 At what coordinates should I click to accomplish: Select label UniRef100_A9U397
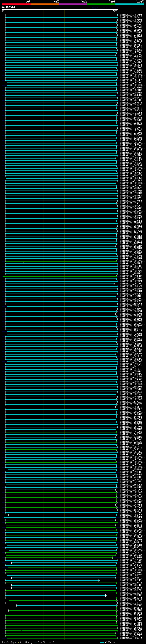(x=131, y=289)
